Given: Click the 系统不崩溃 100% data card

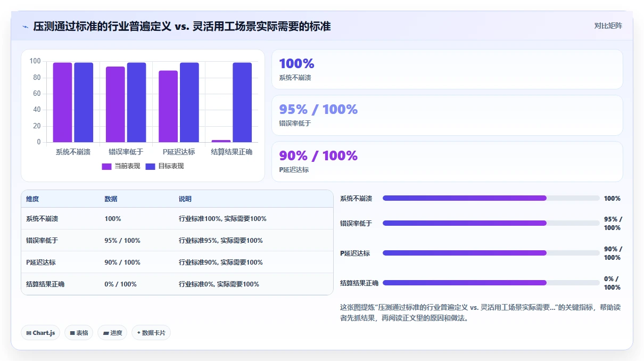Looking at the screenshot, I should [447, 69].
